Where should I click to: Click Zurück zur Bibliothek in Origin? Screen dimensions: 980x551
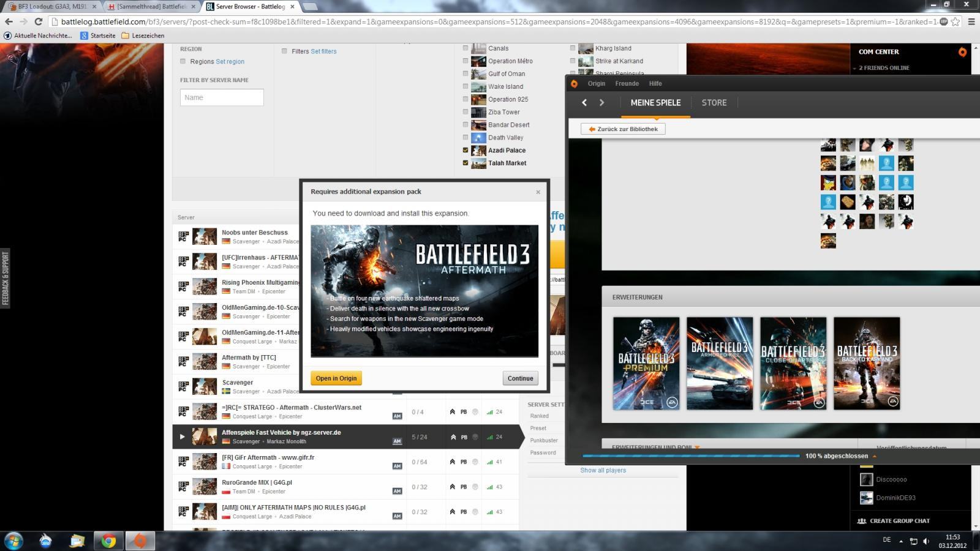(623, 129)
